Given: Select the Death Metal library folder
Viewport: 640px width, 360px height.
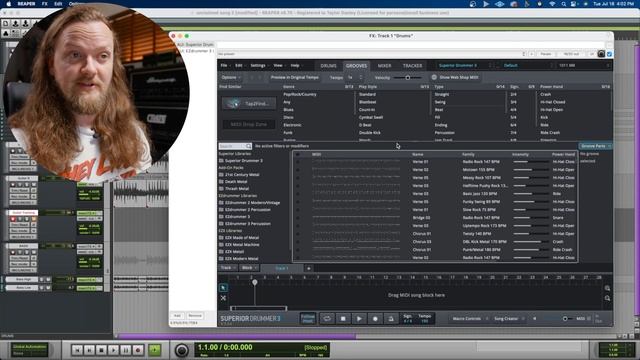Looking at the screenshot, I should pos(236,182).
